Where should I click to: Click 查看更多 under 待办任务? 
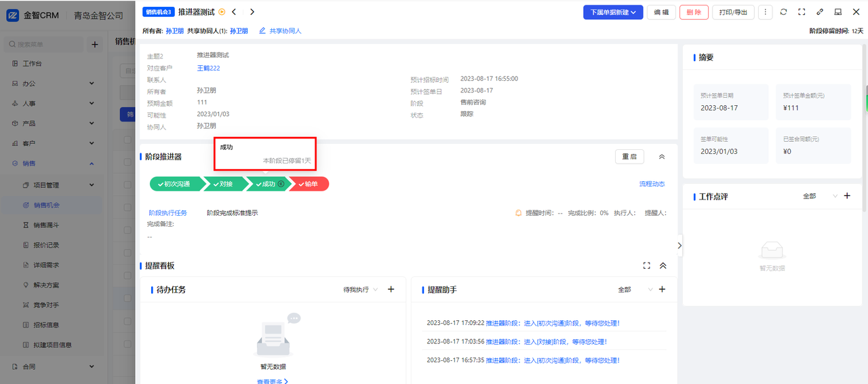tap(272, 381)
